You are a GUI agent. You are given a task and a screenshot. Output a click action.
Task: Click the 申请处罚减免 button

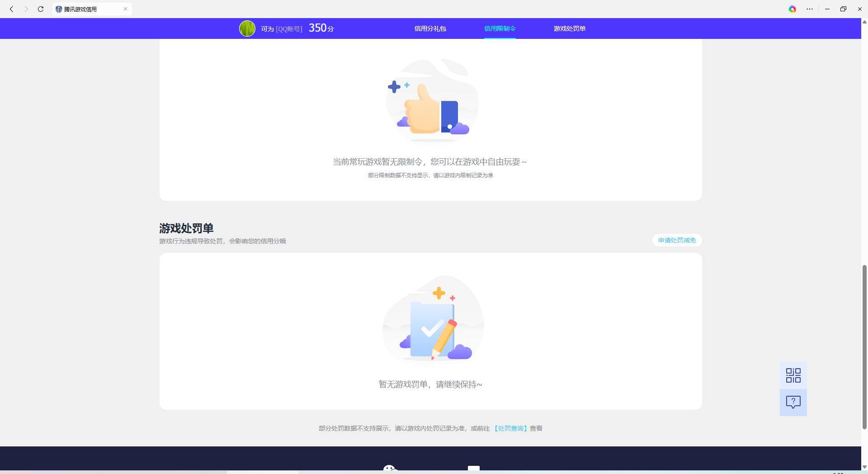coord(676,240)
